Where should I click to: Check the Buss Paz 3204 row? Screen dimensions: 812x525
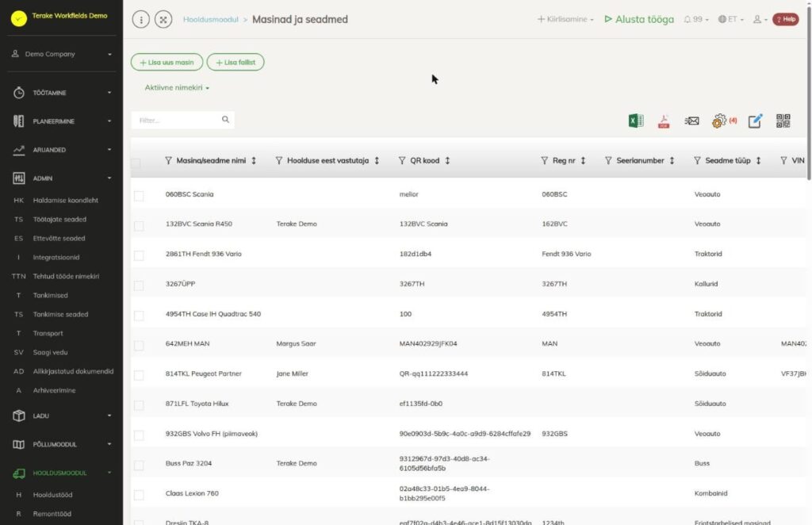(139, 465)
